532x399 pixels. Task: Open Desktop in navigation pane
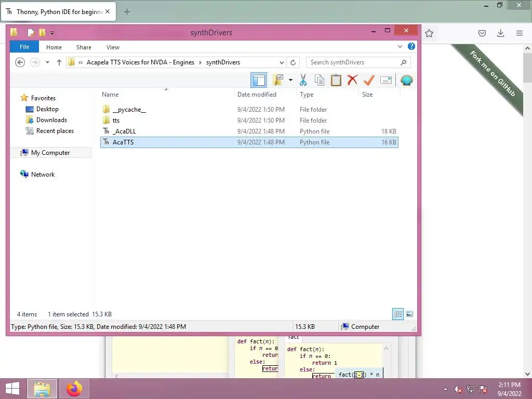pyautogui.click(x=47, y=109)
